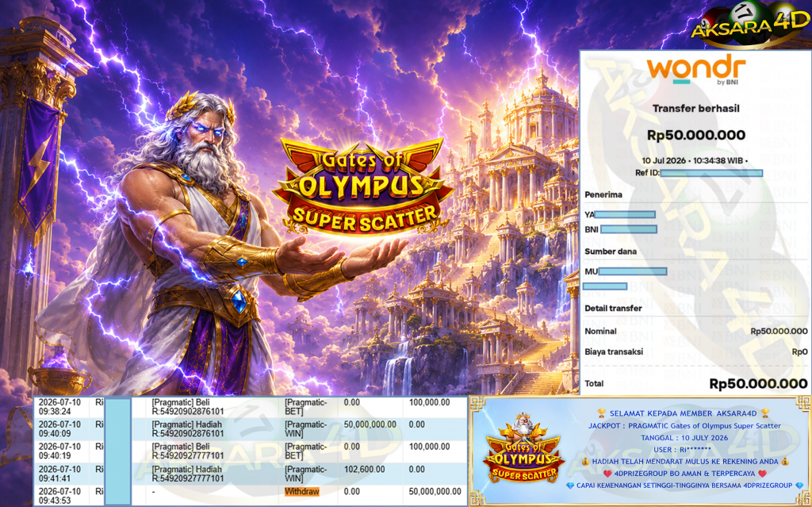Screen dimensions: 812x507
Task: Click '4DPRIZEGROUP BO AMAN & TERPERCAYA' line
Action: [684, 474]
